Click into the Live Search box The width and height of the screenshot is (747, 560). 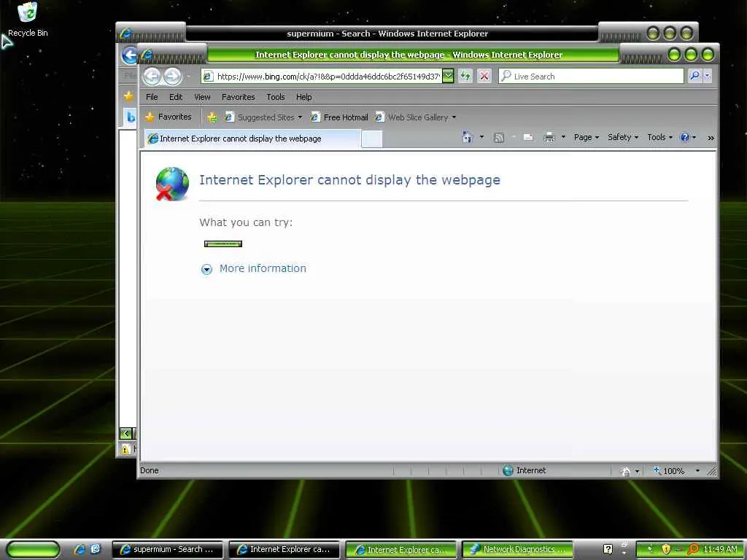tap(591, 76)
